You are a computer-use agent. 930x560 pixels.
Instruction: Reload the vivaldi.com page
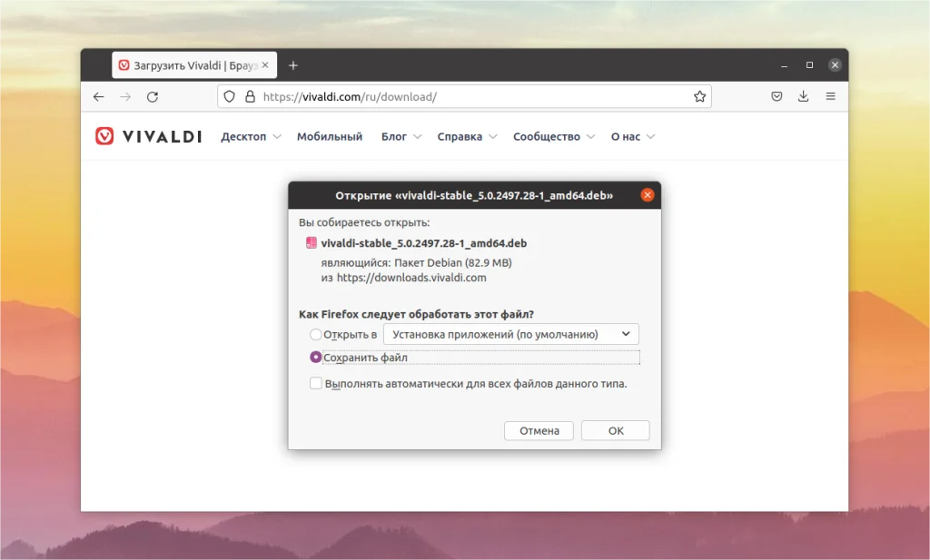click(153, 95)
